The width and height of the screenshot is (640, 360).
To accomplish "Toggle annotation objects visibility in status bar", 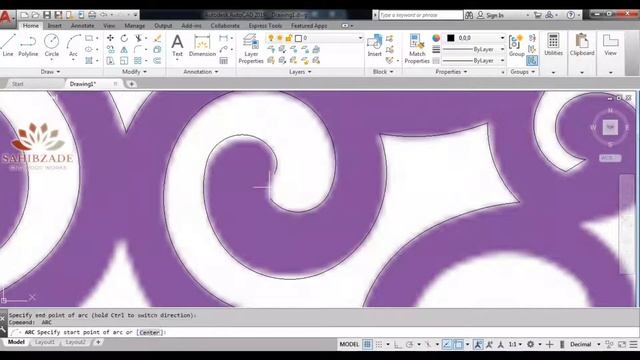I will click(478, 344).
